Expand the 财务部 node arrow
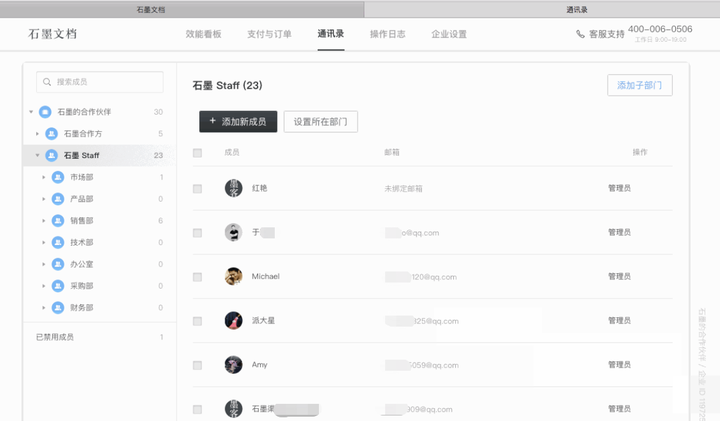The height and width of the screenshot is (421, 720). coord(44,308)
